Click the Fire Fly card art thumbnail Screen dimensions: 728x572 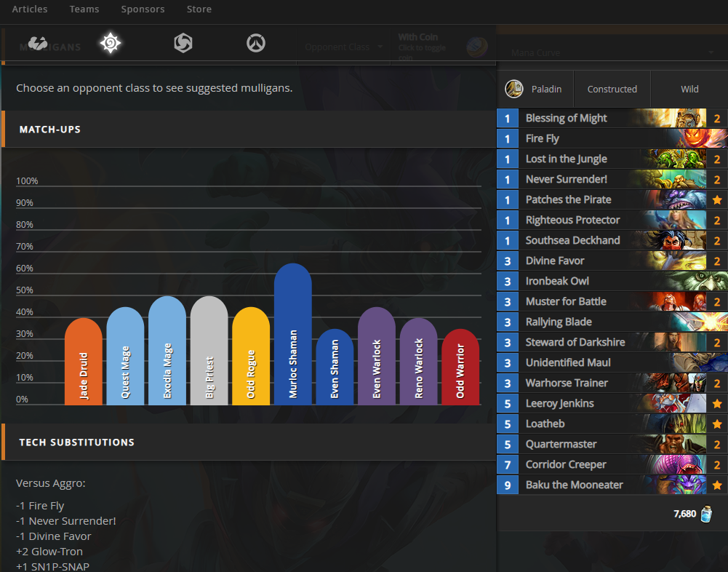coord(698,138)
